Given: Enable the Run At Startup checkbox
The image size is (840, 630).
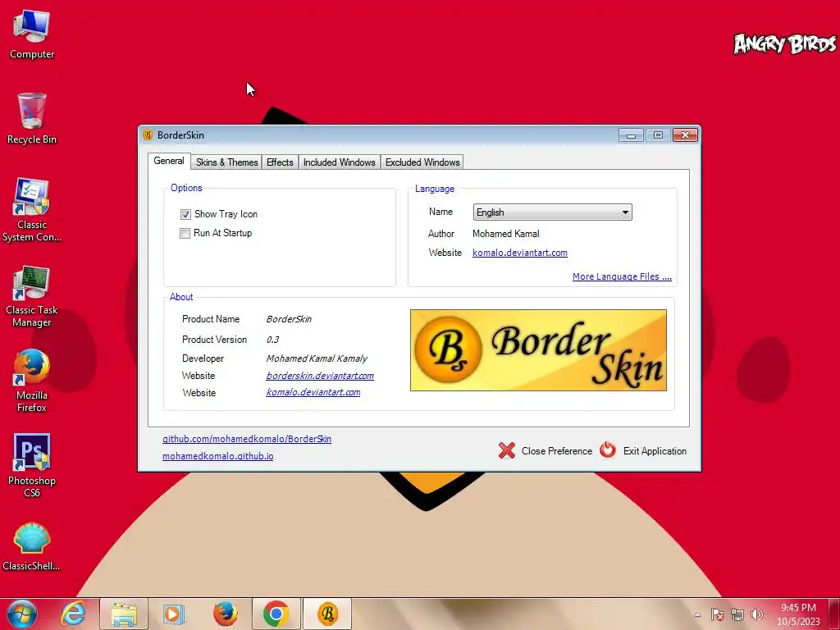Looking at the screenshot, I should click(185, 233).
